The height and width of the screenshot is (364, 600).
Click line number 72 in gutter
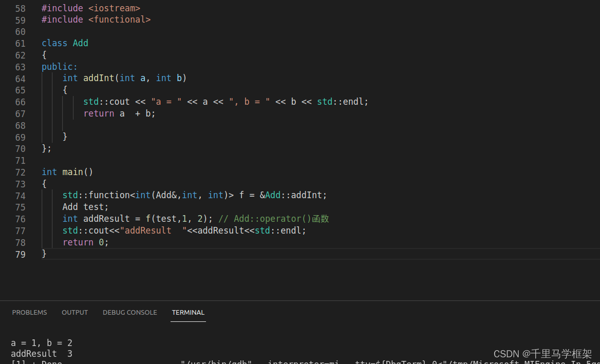pyautogui.click(x=20, y=173)
